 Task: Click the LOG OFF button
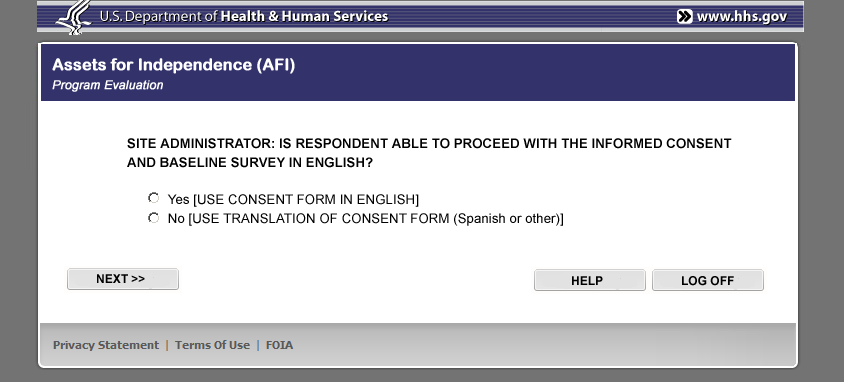pos(708,280)
